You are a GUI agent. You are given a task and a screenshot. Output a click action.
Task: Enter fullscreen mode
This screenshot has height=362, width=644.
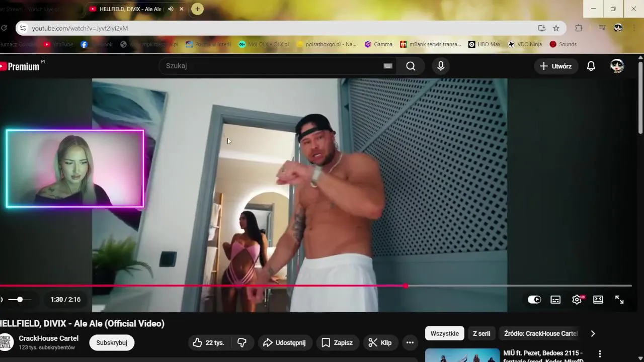619,300
